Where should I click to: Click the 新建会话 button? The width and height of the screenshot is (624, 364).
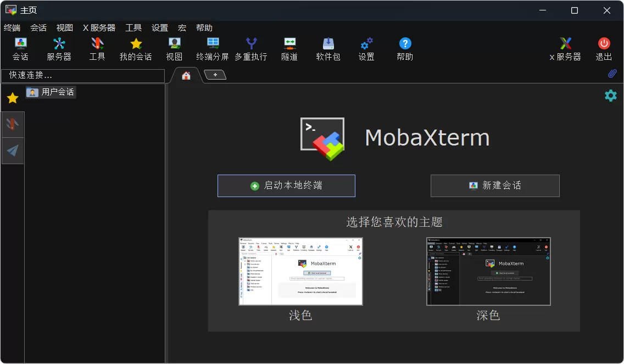[494, 186]
